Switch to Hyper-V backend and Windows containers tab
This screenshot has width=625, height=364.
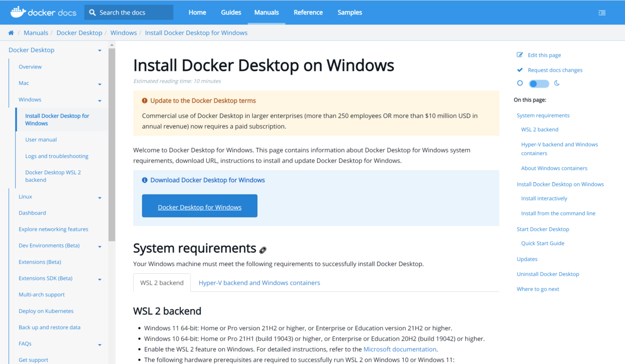(x=259, y=283)
